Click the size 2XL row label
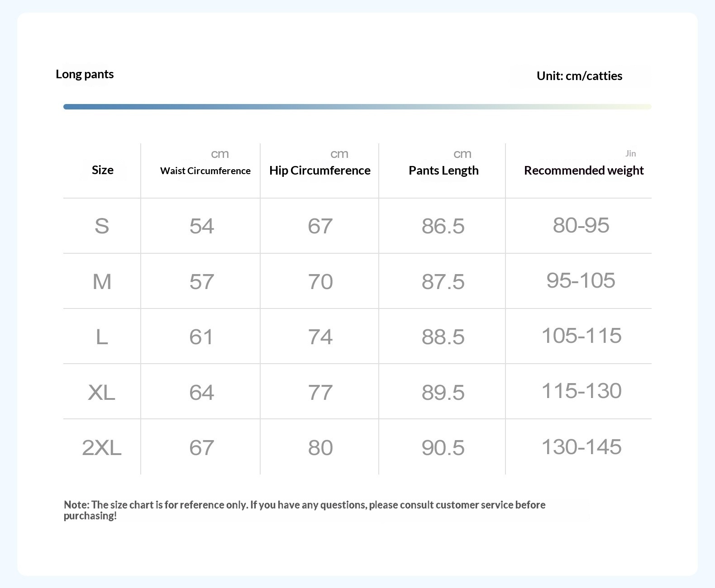Viewport: 715px width, 588px height. (x=102, y=448)
